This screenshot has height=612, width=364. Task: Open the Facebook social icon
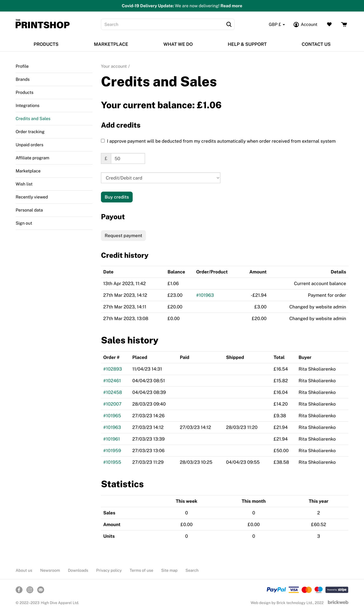click(19, 590)
